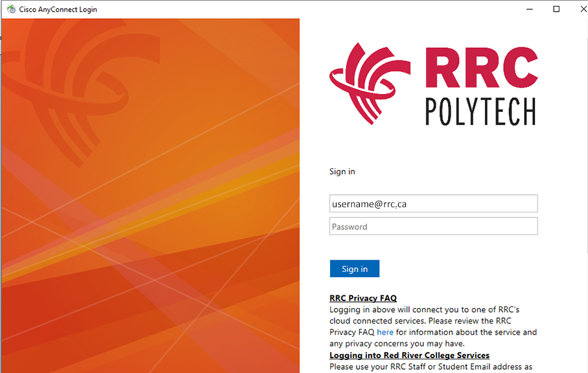
Task: Click the 'Sign in' heading text
Action: 342,172
